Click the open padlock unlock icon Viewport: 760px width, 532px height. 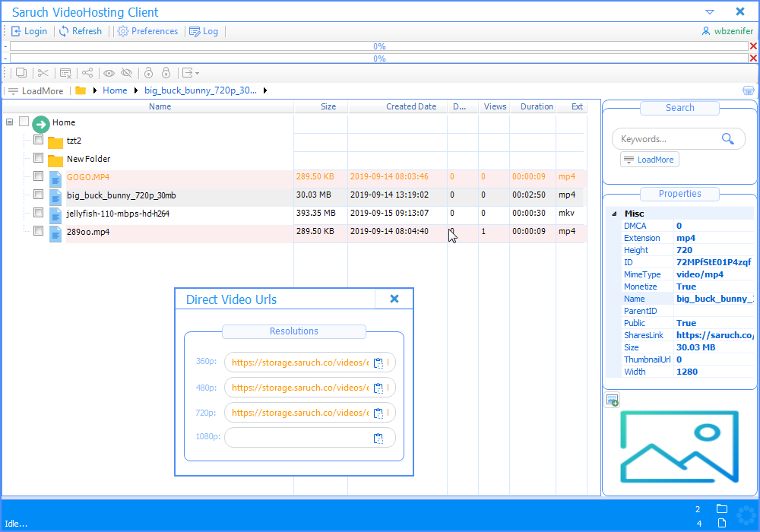pos(148,73)
